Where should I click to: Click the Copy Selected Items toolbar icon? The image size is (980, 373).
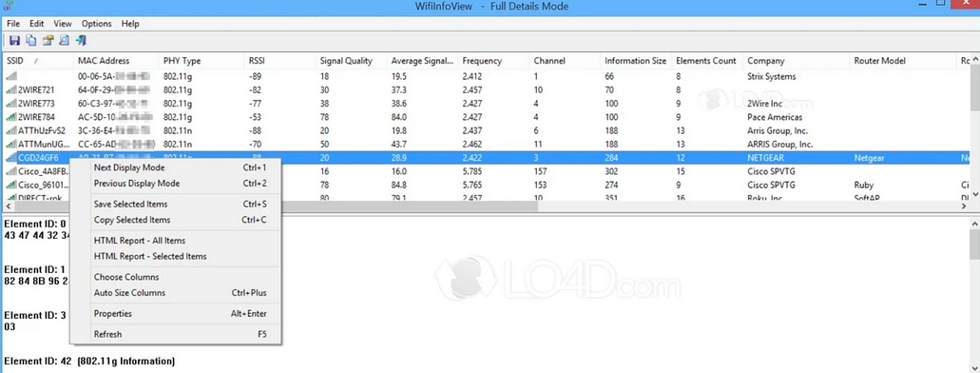(x=30, y=41)
